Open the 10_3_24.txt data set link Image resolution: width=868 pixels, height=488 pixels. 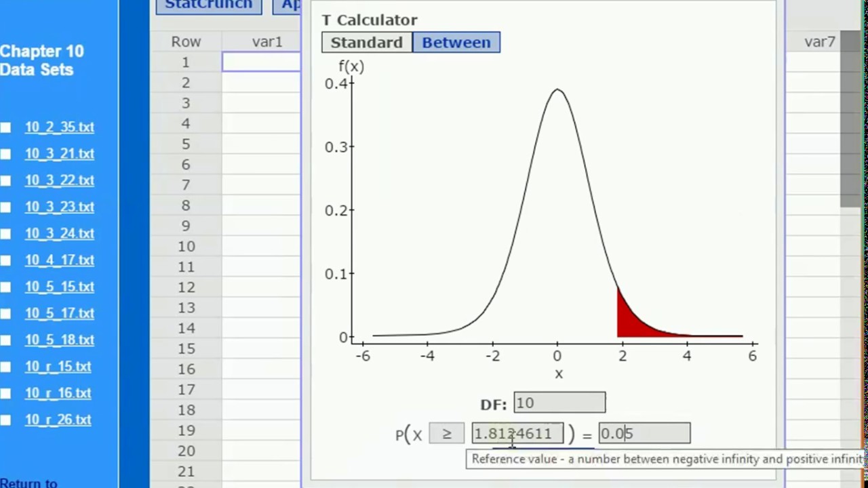point(60,233)
